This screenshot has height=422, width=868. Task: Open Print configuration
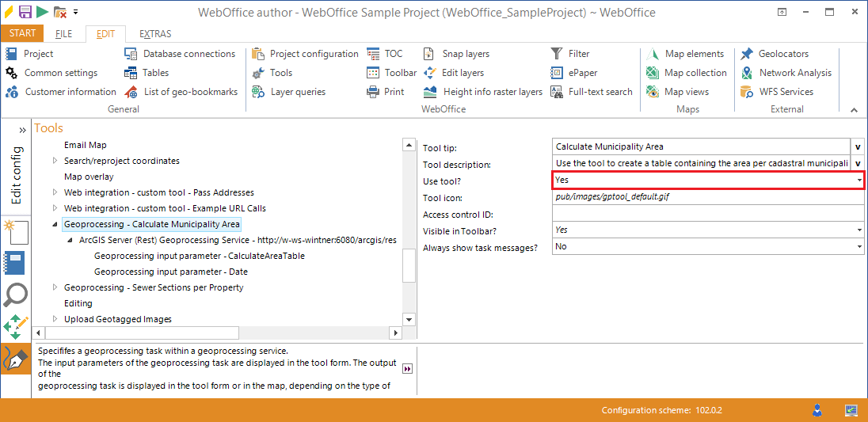coord(385,92)
